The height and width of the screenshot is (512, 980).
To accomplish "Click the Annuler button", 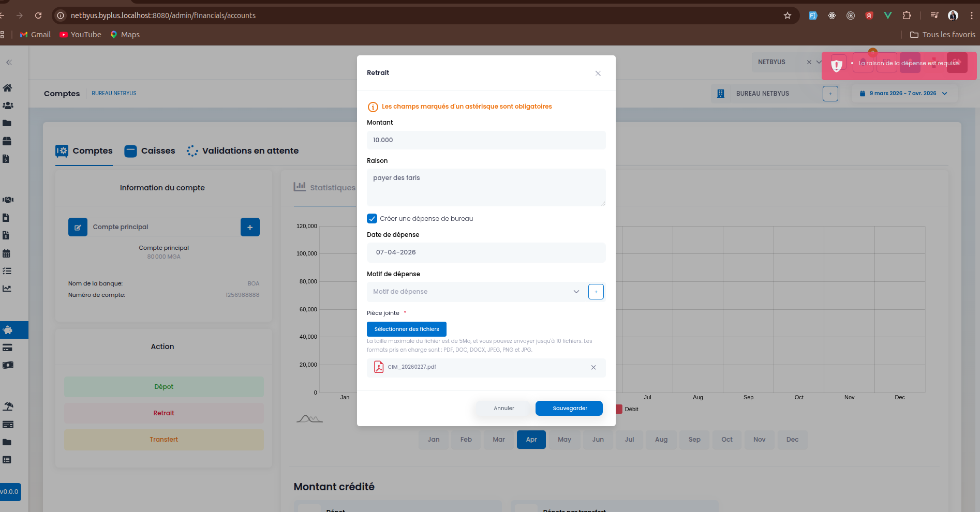I will [503, 409].
